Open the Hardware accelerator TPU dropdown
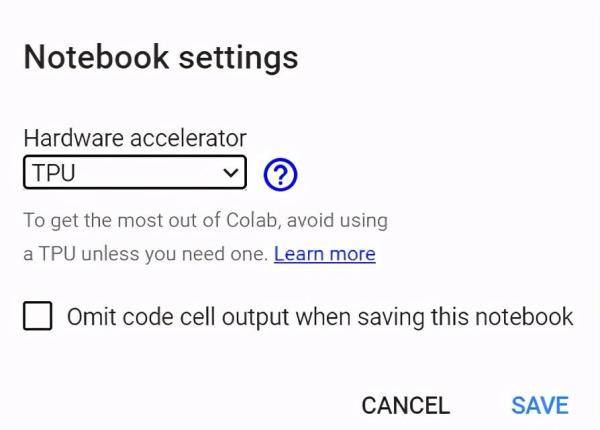Screen dimensions: 600x430 coord(135,172)
